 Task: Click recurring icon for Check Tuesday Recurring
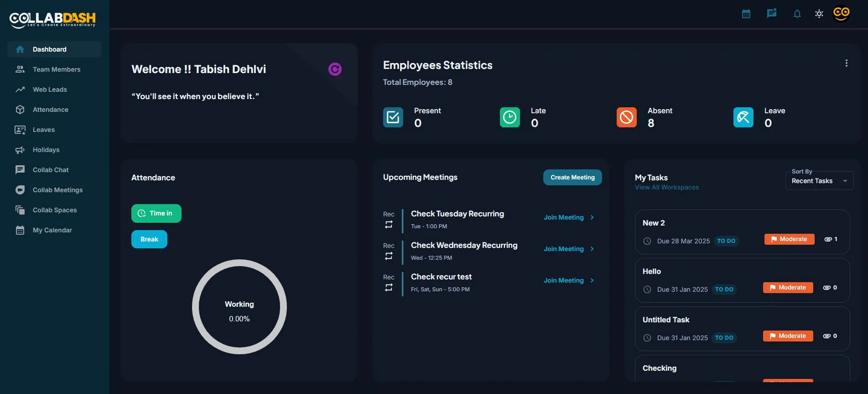pos(389,225)
